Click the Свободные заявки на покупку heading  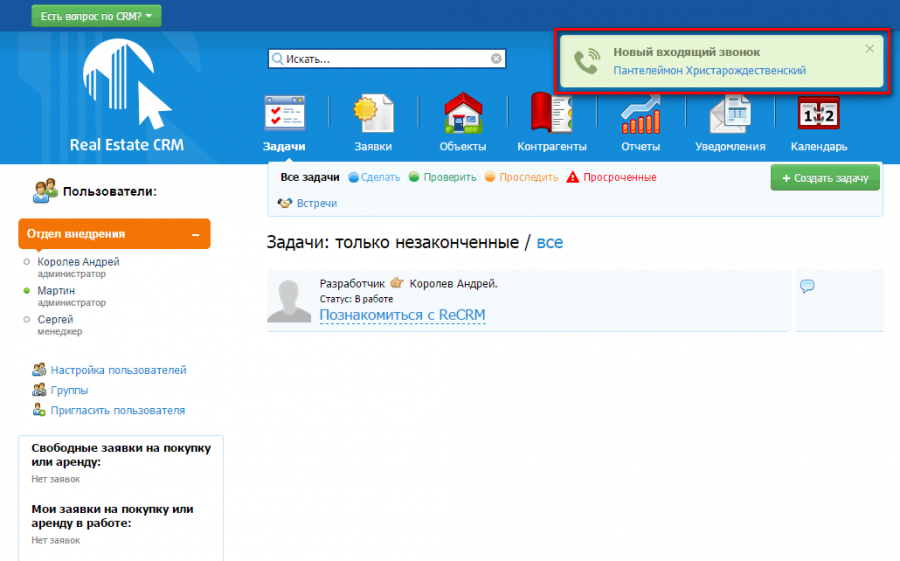click(x=121, y=455)
